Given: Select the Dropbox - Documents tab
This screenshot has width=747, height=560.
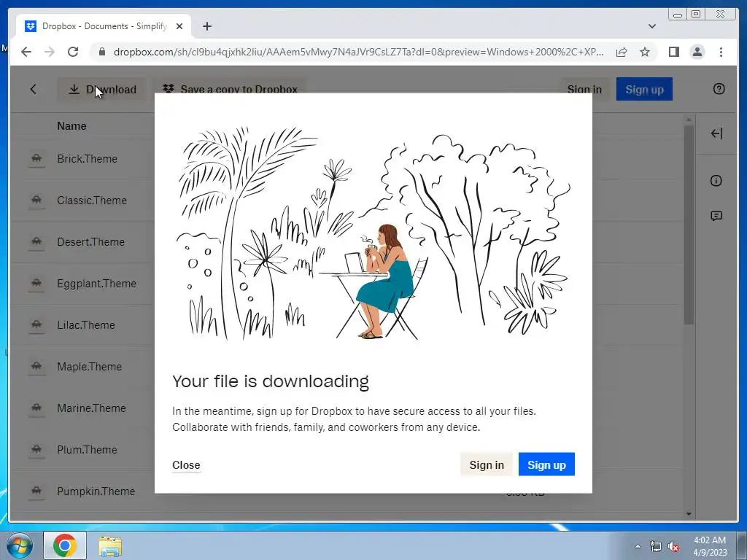Looking at the screenshot, I should [x=104, y=26].
